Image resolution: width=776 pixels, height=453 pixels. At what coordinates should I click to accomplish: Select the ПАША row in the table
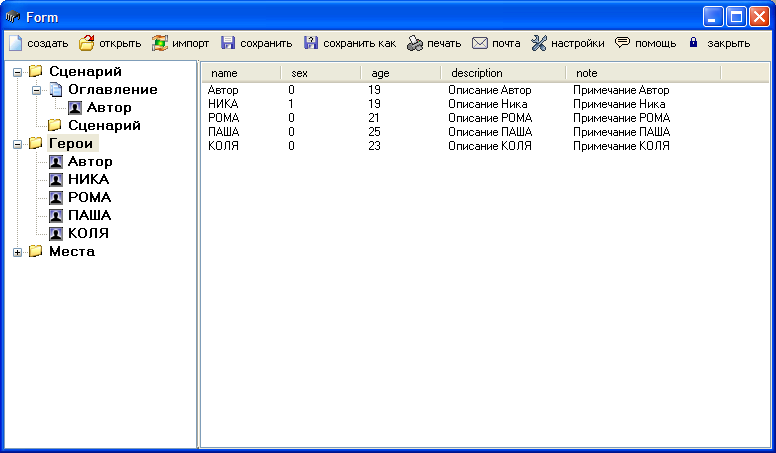pyautogui.click(x=224, y=132)
